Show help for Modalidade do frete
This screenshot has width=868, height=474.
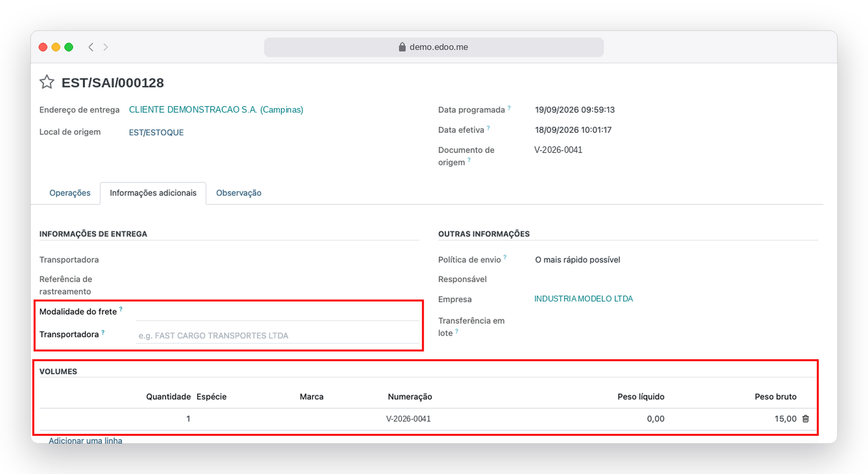coord(121,309)
